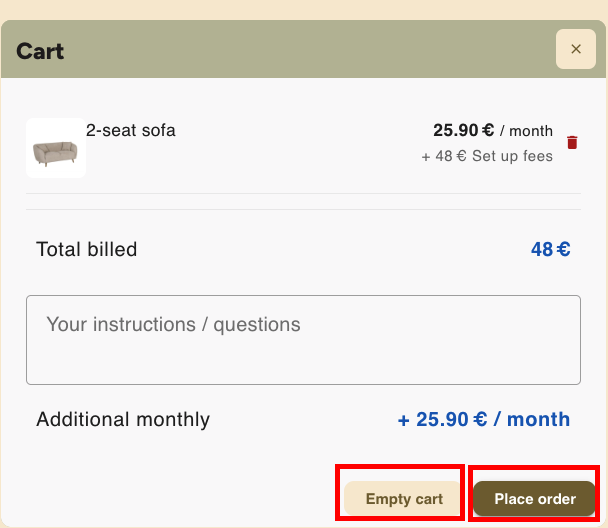Image resolution: width=608 pixels, height=528 pixels.
Task: Click the 'Cart' dialog title
Action: pos(41,50)
